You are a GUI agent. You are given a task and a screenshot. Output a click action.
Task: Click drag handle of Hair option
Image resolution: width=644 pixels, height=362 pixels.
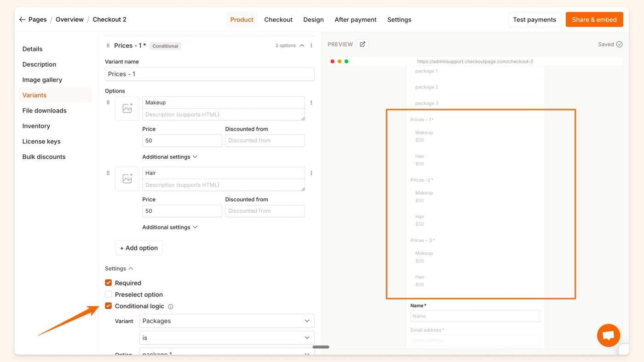click(x=108, y=173)
